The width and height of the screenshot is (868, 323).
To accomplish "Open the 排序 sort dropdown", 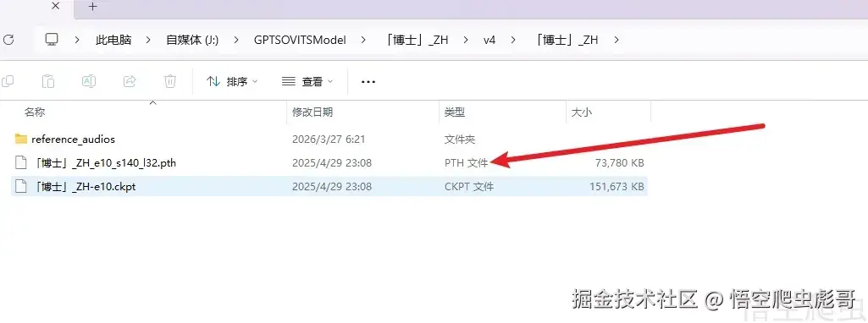I will click(232, 82).
